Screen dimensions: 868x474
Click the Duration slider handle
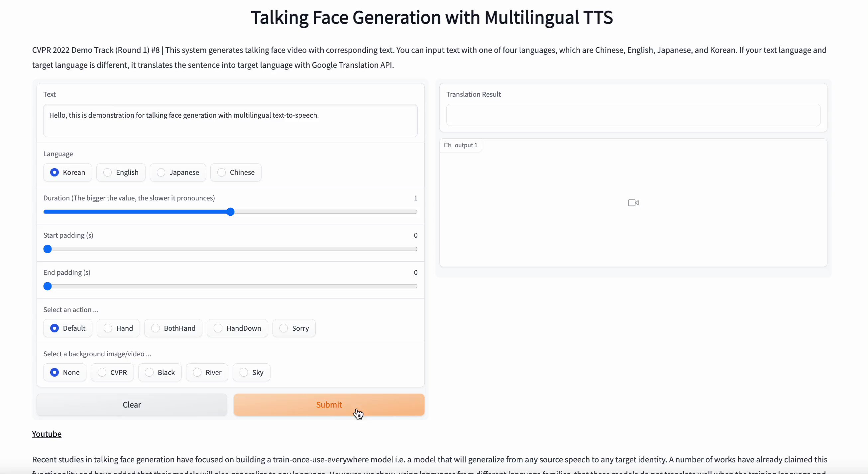(230, 211)
